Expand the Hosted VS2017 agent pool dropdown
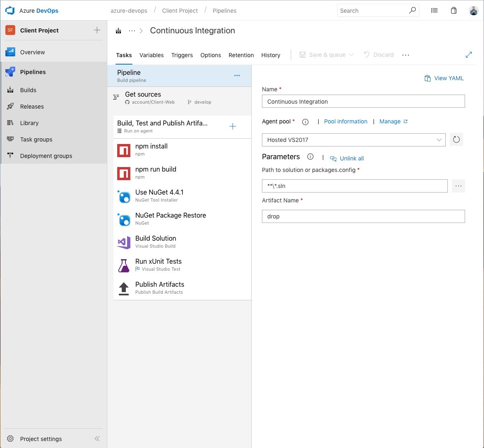Screen dimensions: 484x448 [x=438, y=140]
